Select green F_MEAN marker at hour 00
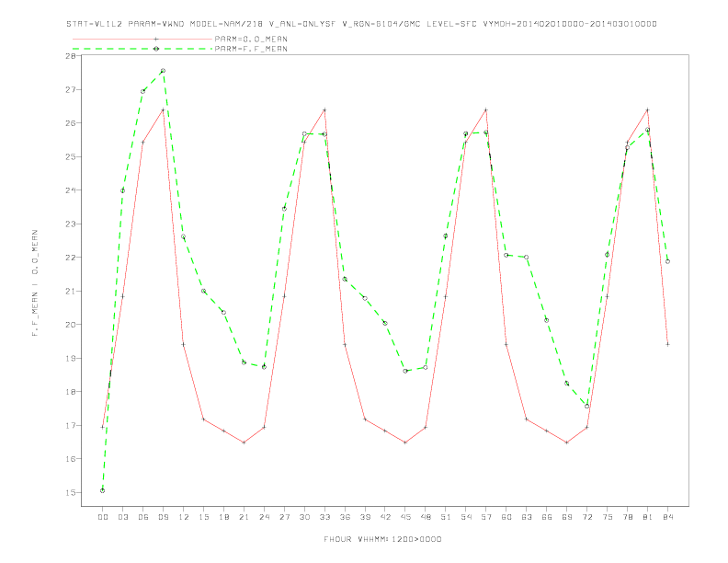Image resolution: width=728 pixels, height=563 pixels. click(x=103, y=490)
